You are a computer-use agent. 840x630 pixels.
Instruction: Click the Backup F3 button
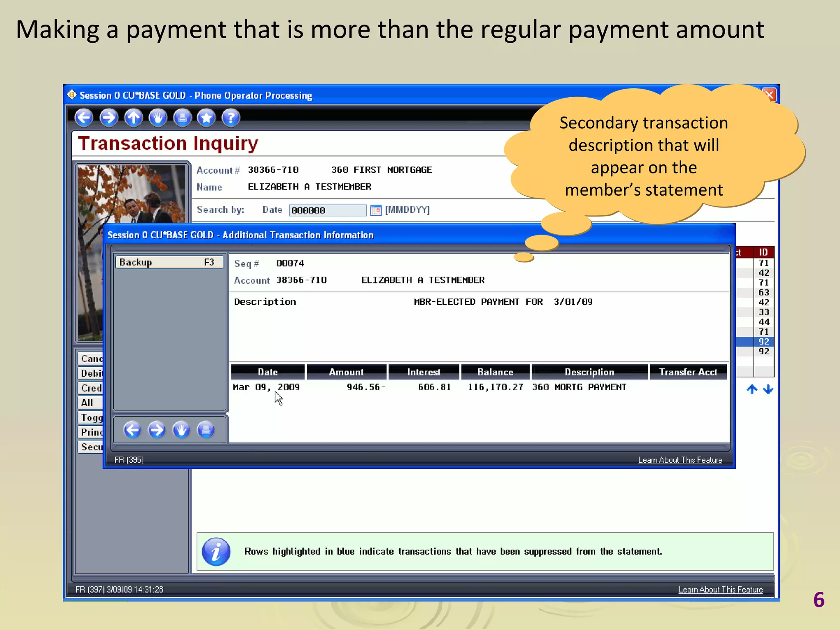tap(169, 262)
